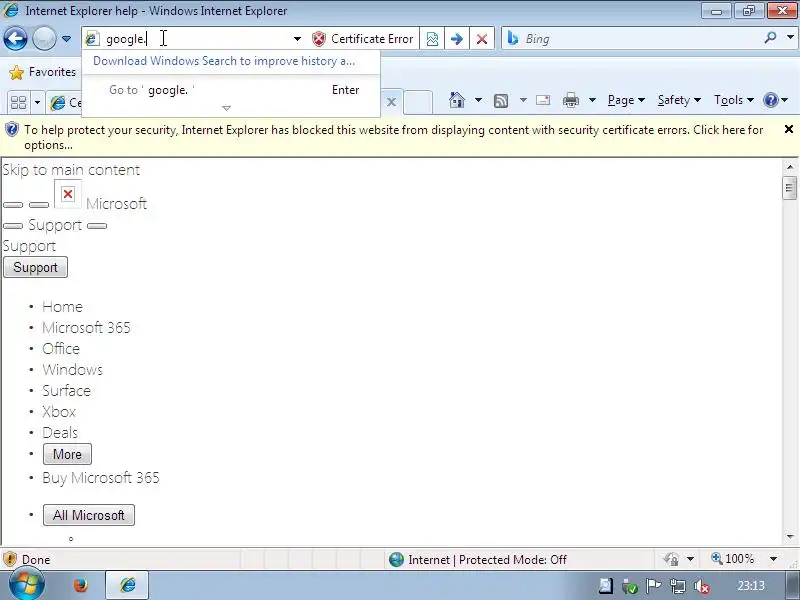The image size is (800, 600).
Task: Click the address bar text field
Action: pyautogui.click(x=196, y=39)
